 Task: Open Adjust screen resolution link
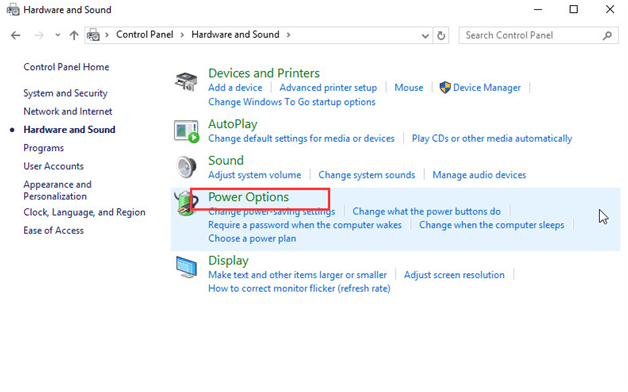click(454, 275)
